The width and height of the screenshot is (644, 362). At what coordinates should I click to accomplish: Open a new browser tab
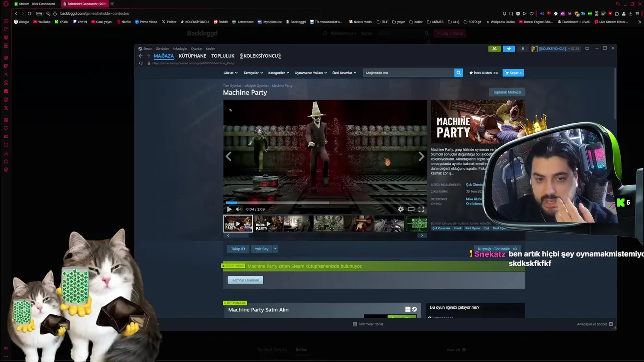112,4
